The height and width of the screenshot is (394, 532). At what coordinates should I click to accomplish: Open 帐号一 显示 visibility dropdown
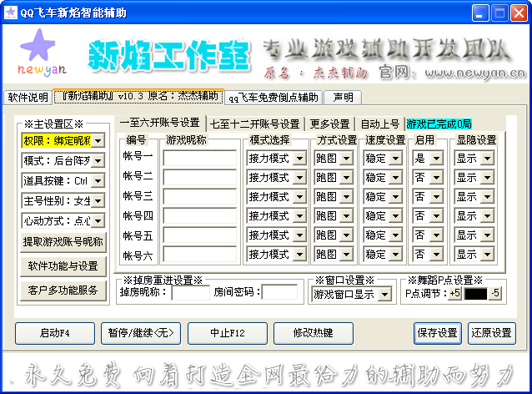pos(487,159)
